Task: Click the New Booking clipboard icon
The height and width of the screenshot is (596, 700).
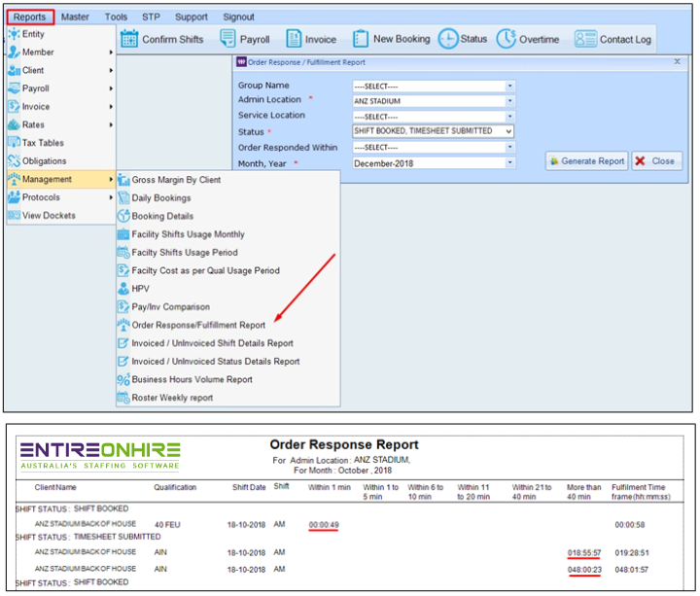Action: [361, 39]
